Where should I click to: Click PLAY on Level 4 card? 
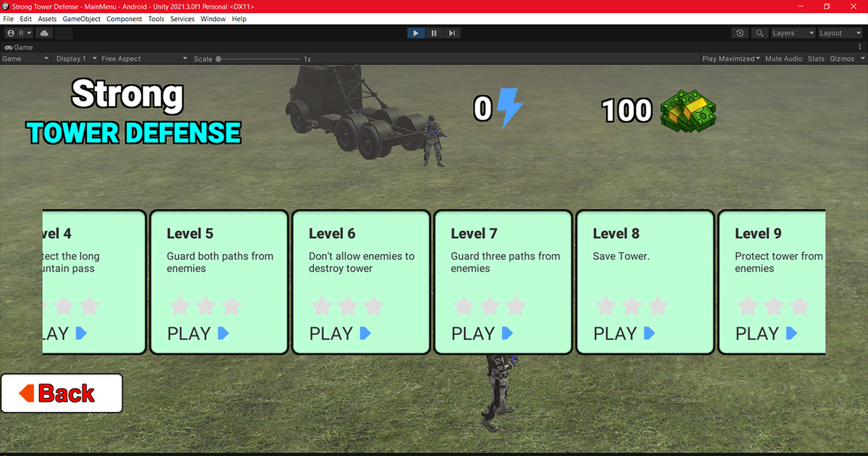coord(65,334)
